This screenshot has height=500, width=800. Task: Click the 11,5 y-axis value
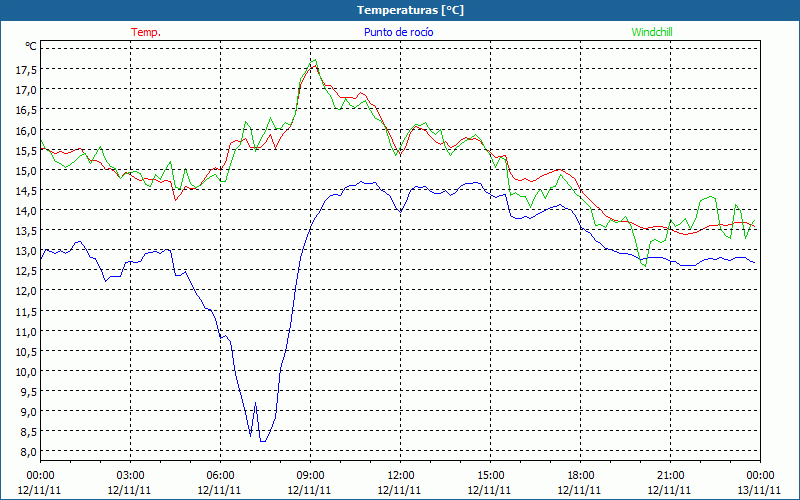(x=26, y=312)
